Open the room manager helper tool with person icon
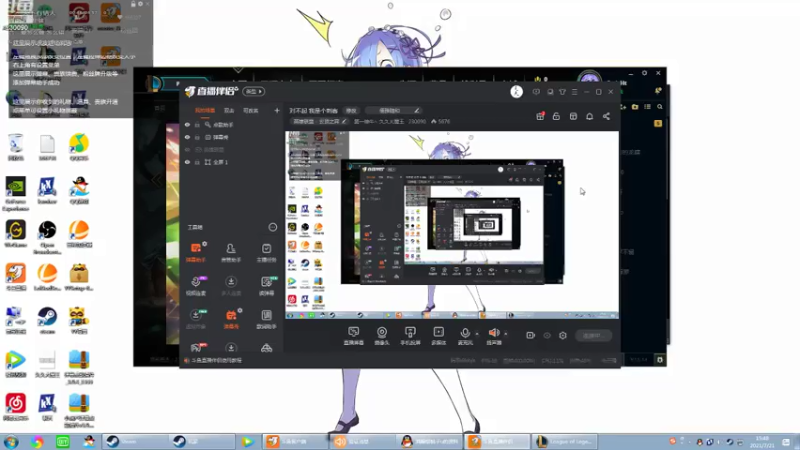The image size is (800, 450). pyautogui.click(x=231, y=253)
